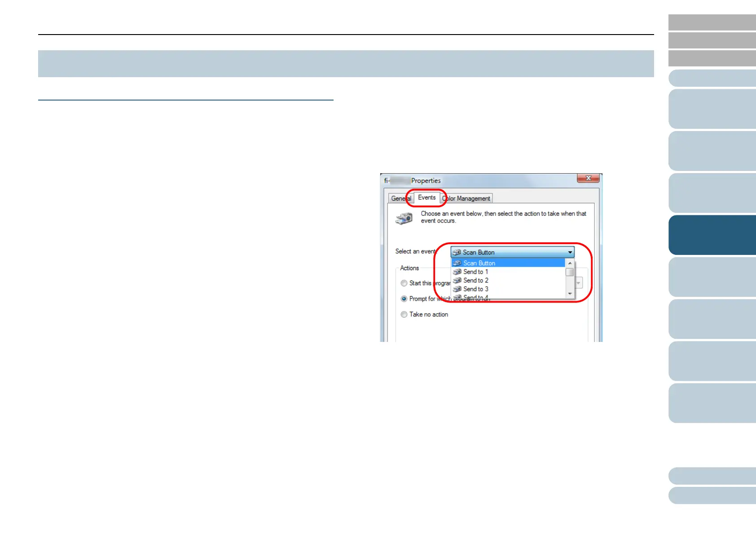Select Take no action radio button
The image size is (756, 534).
pyautogui.click(x=404, y=315)
